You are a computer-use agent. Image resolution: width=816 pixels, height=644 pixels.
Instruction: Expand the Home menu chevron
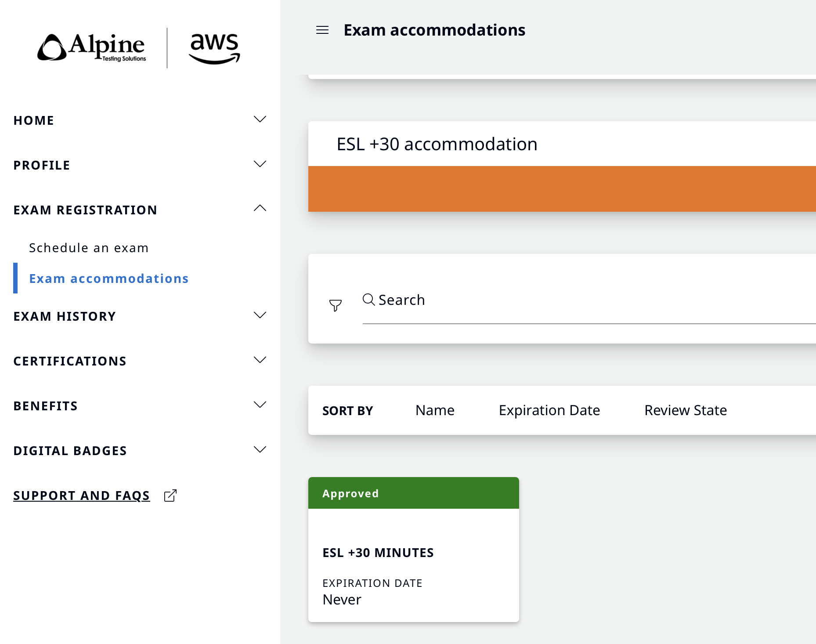260,119
